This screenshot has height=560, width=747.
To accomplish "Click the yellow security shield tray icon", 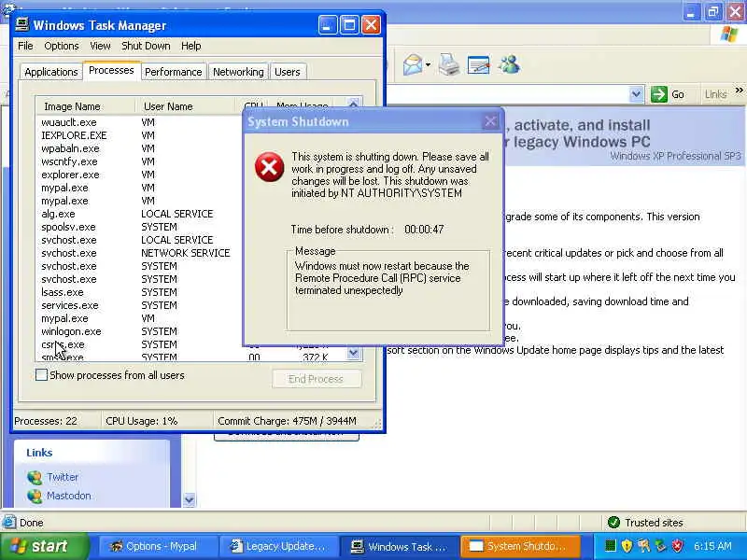I will 627,546.
